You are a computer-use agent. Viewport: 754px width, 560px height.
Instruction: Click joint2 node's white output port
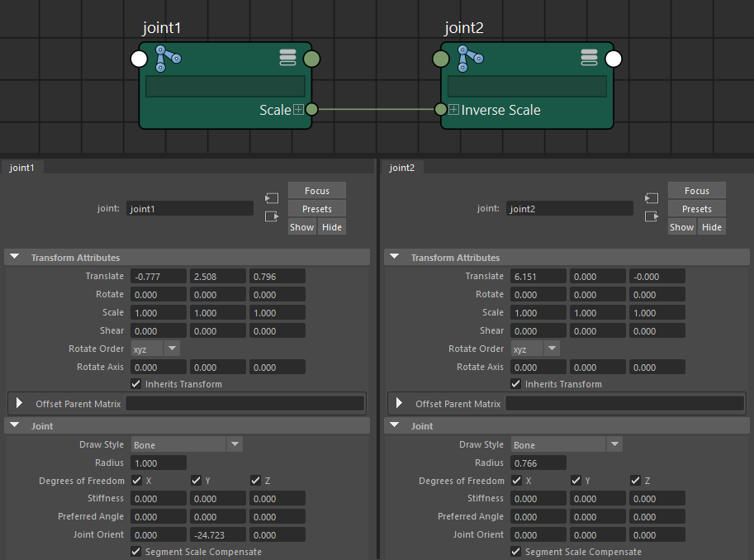pyautogui.click(x=613, y=59)
